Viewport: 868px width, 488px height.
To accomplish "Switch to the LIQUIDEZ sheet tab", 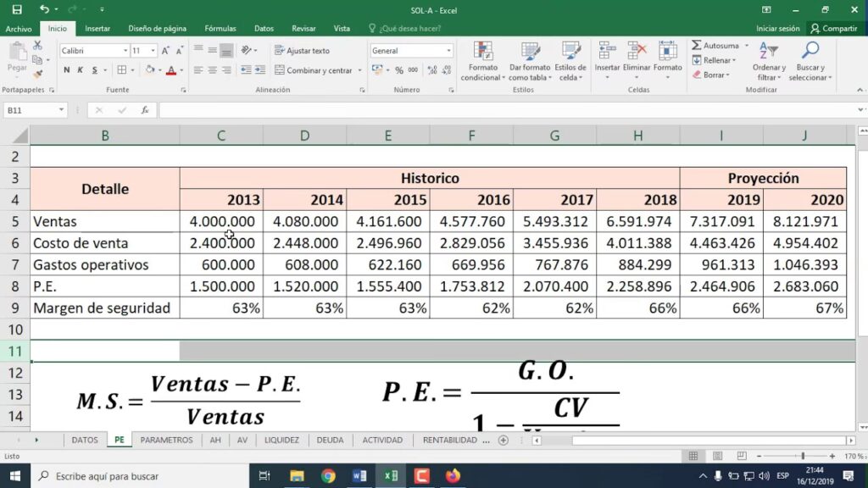I will pyautogui.click(x=281, y=441).
